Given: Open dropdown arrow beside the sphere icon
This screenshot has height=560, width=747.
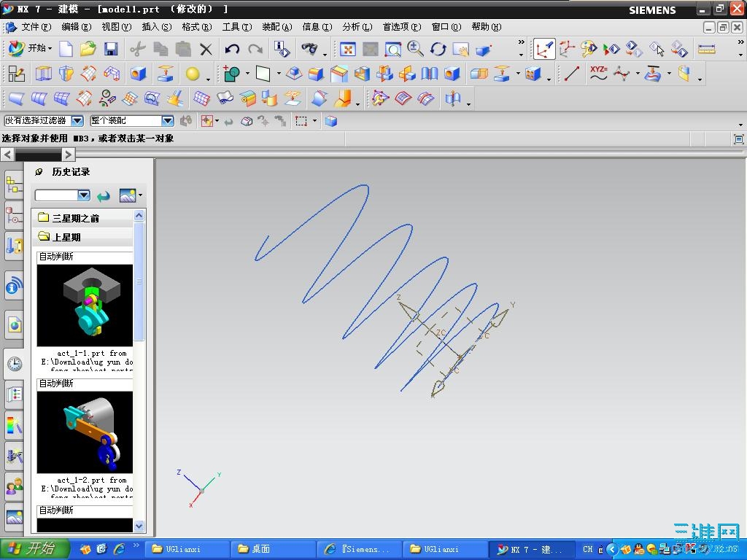Looking at the screenshot, I should pos(208,79).
